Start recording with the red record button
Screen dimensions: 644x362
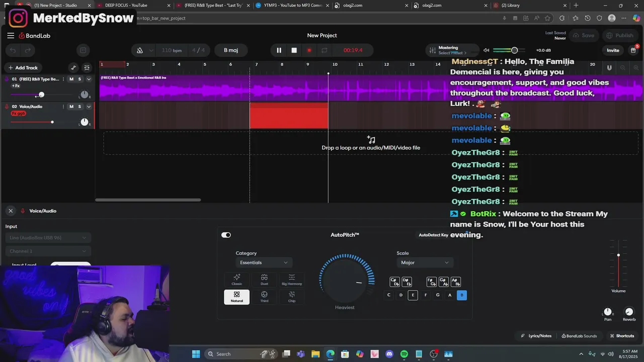point(309,50)
